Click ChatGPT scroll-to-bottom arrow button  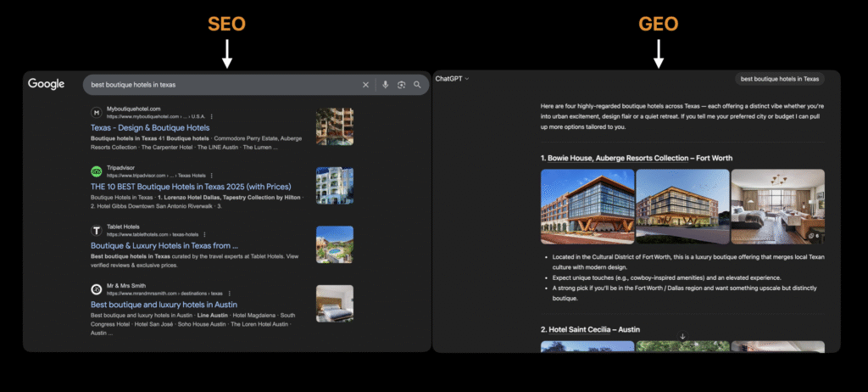[x=682, y=337]
